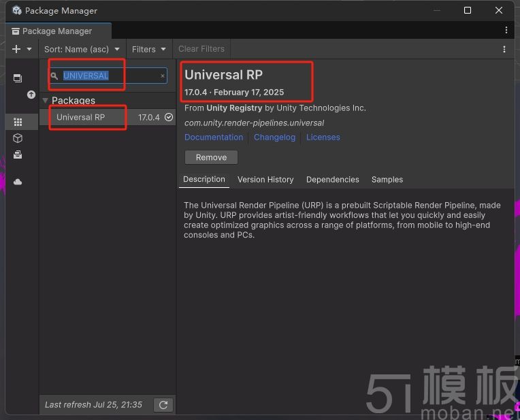
Task: Select the Universal RP package row
Action: tap(108, 117)
